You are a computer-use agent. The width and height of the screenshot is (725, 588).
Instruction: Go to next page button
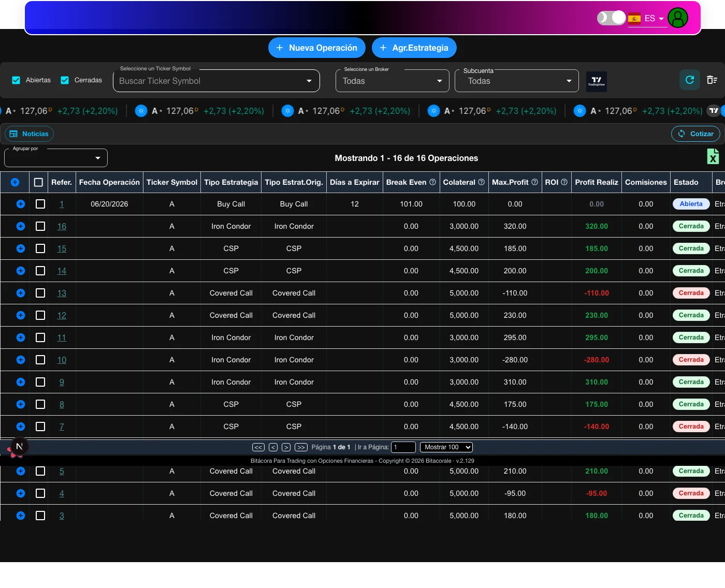286,447
